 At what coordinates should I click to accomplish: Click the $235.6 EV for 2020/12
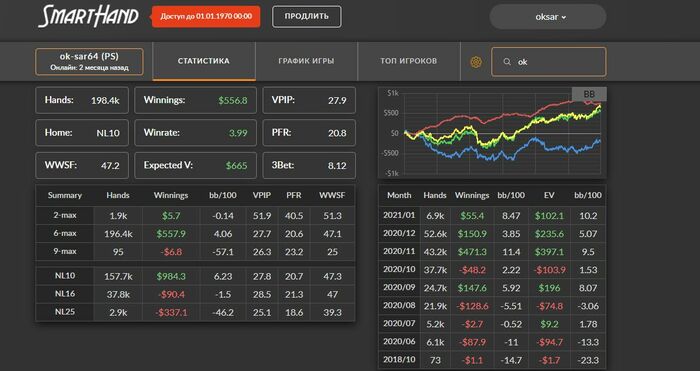549,234
